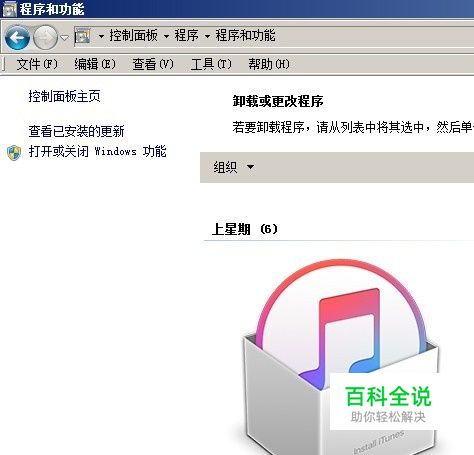The width and height of the screenshot is (474, 455).
Task: Open 查看已安装的更新 link
Action: [76, 131]
